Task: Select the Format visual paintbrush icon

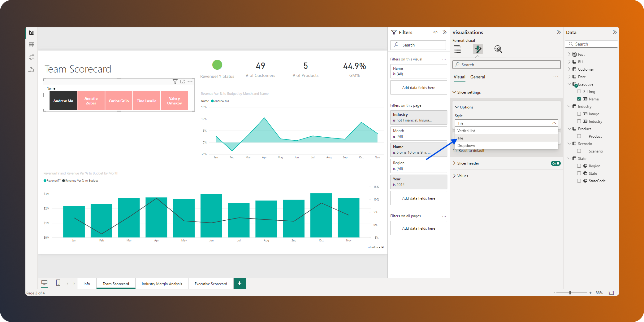Action: pyautogui.click(x=478, y=49)
